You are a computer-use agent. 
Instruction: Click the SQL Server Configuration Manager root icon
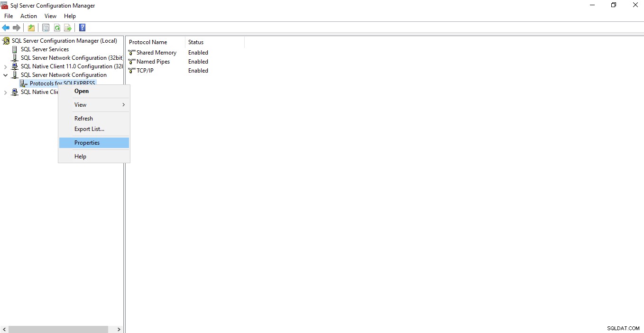click(6, 41)
